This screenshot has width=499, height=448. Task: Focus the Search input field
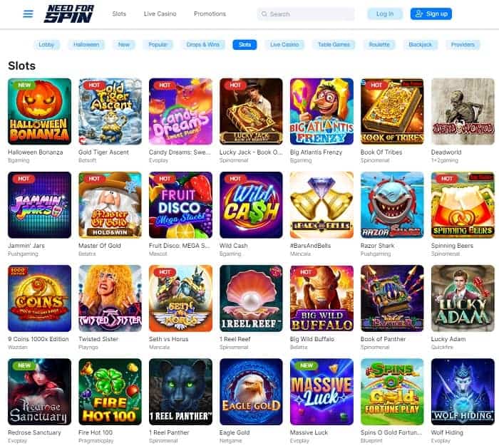tap(306, 14)
